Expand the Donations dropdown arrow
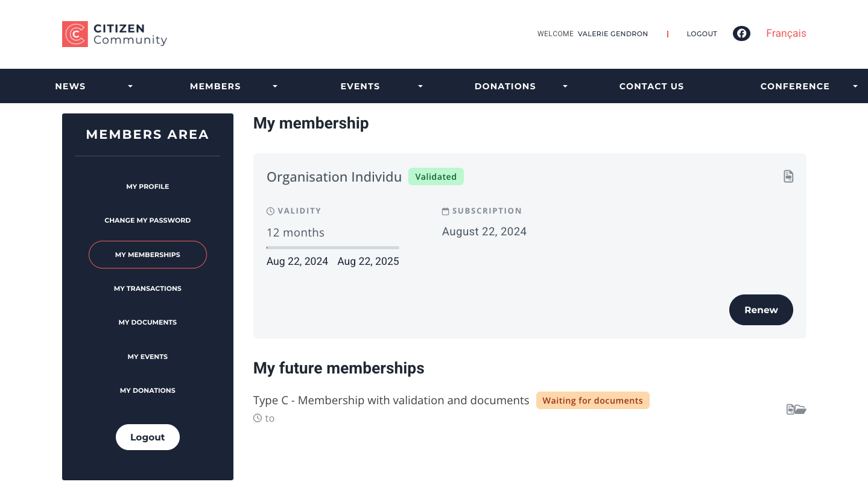The height and width of the screenshot is (502, 868). (x=565, y=86)
